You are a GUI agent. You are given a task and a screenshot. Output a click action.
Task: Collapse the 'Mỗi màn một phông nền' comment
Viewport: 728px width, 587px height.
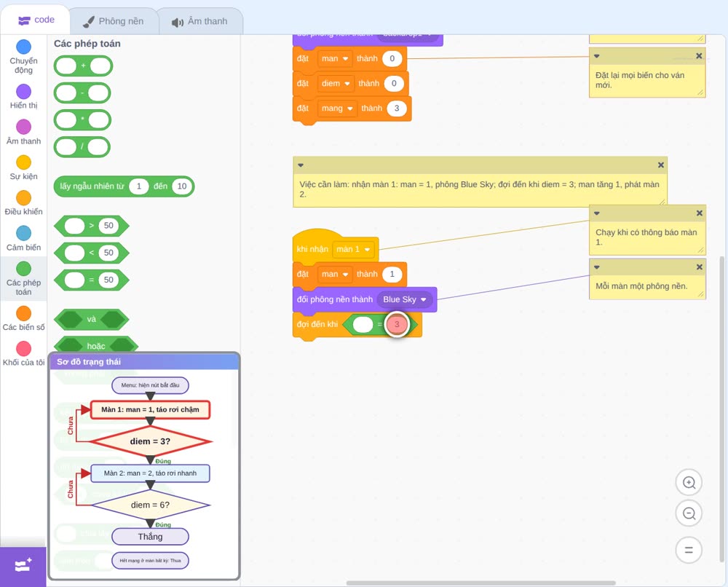coord(597,267)
